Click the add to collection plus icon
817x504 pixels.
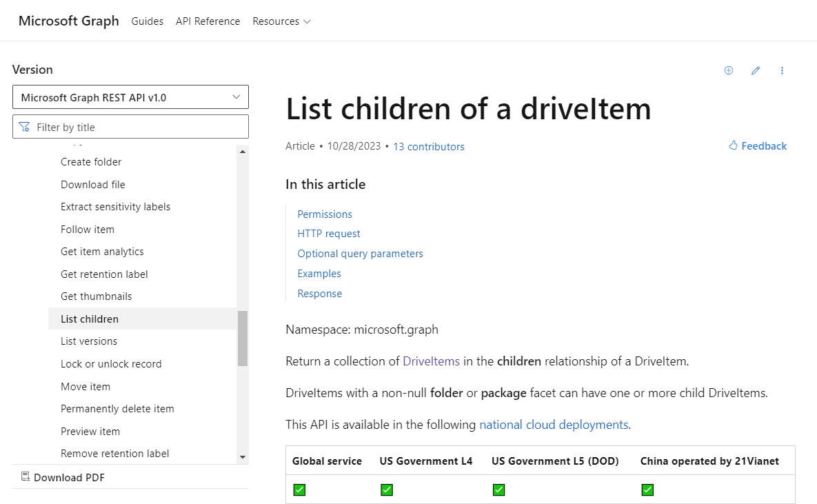pyautogui.click(x=729, y=70)
